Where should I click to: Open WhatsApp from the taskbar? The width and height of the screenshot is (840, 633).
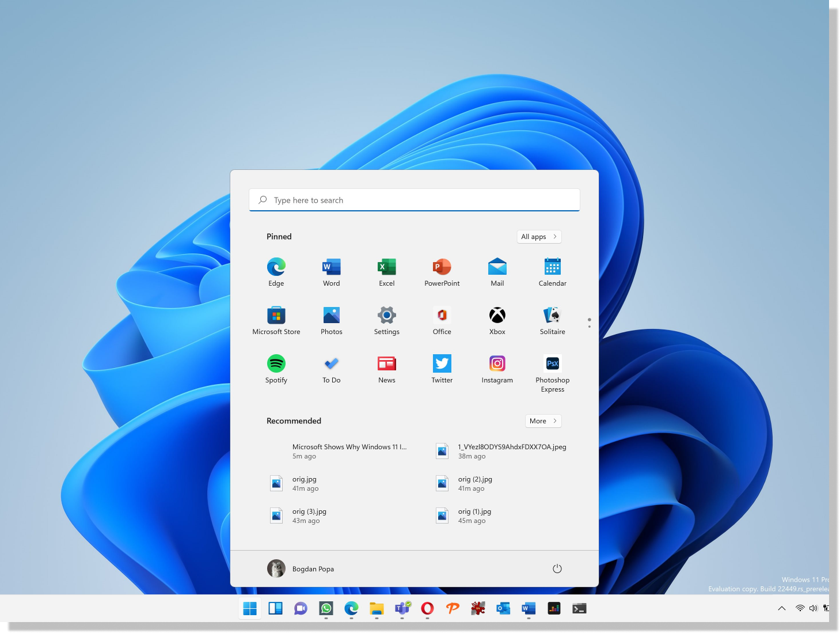(326, 608)
